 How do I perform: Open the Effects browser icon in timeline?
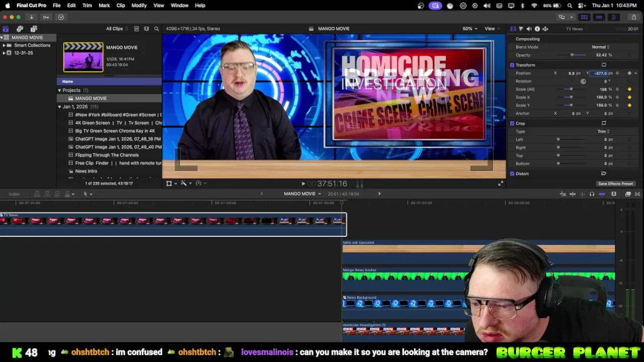point(628,194)
